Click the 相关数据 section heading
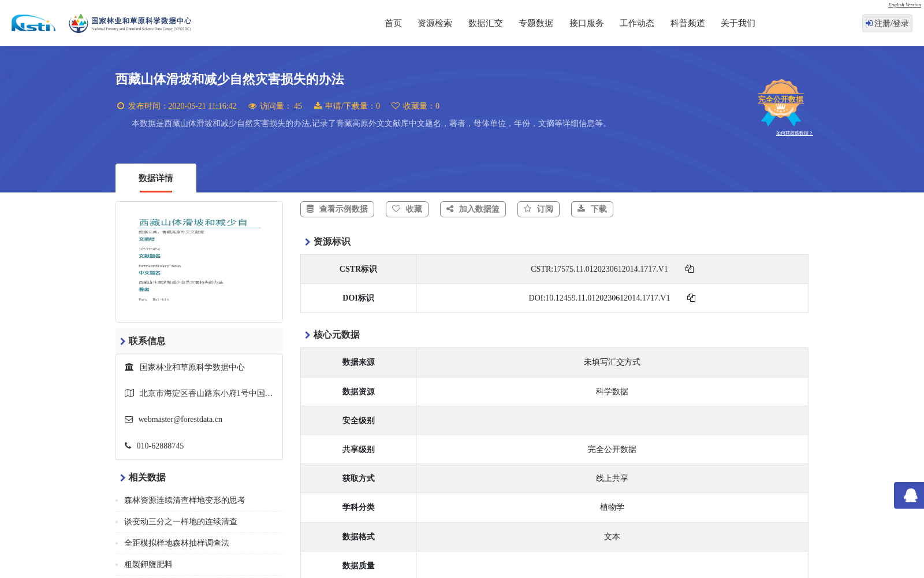The height and width of the screenshot is (578, 924). 147,477
